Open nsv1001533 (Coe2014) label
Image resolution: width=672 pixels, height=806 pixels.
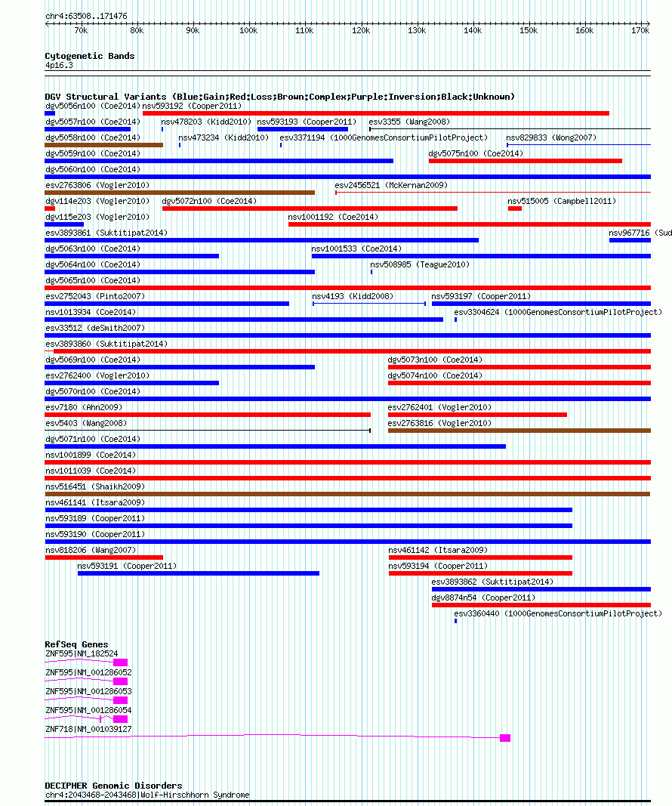coord(356,249)
